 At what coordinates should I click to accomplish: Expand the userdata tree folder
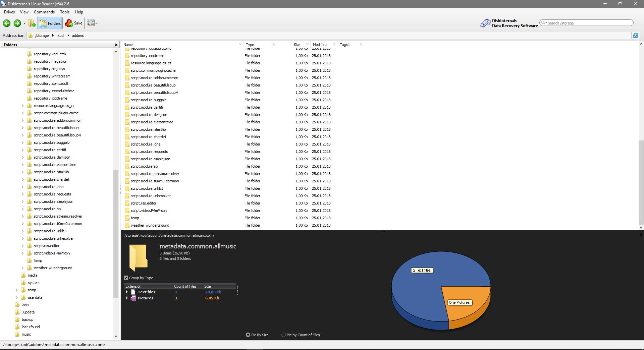17,297
